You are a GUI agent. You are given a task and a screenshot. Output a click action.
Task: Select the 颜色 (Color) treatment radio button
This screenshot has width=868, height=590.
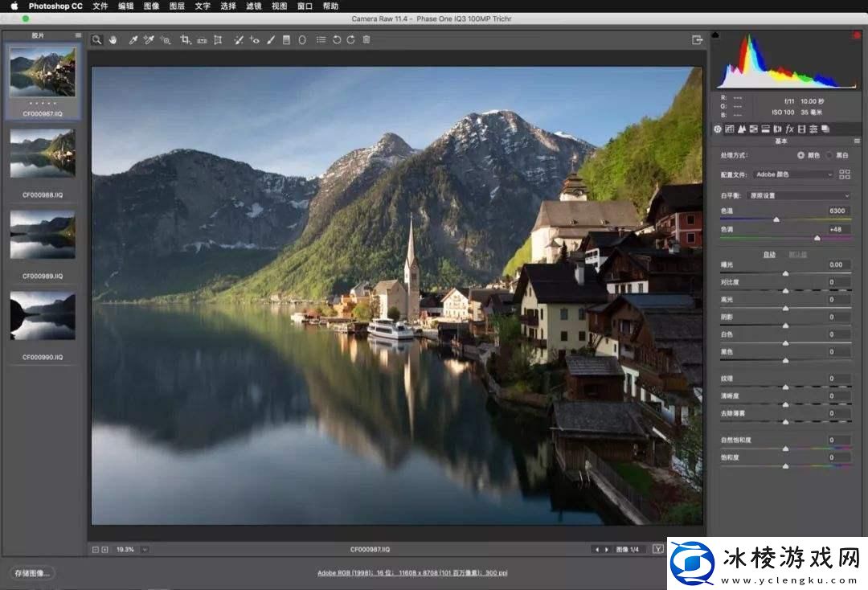coord(801,154)
